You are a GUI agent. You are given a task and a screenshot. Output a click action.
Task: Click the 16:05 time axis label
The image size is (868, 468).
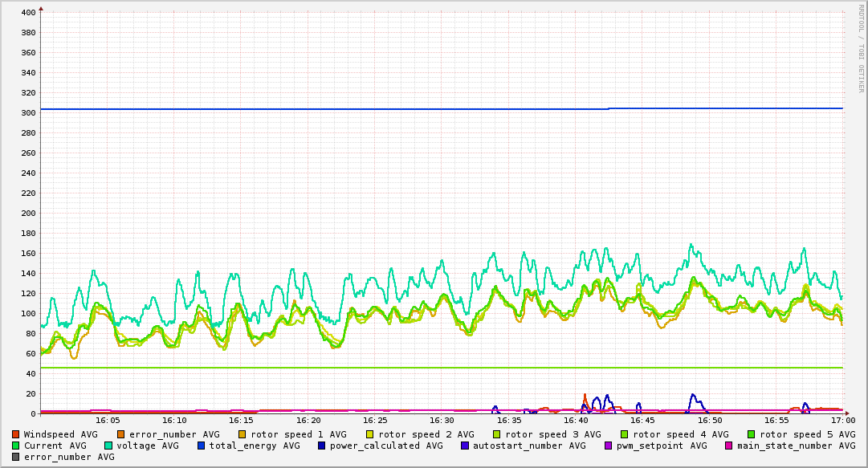108,420
